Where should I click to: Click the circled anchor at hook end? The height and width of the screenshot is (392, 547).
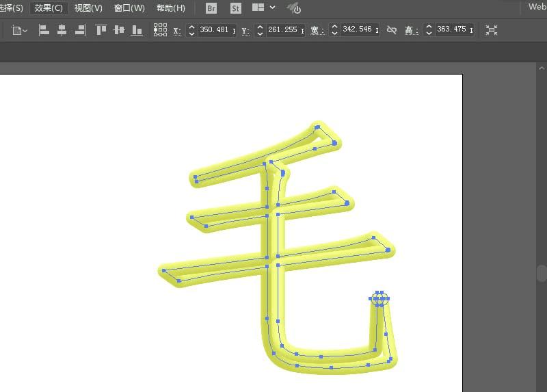[x=379, y=299]
